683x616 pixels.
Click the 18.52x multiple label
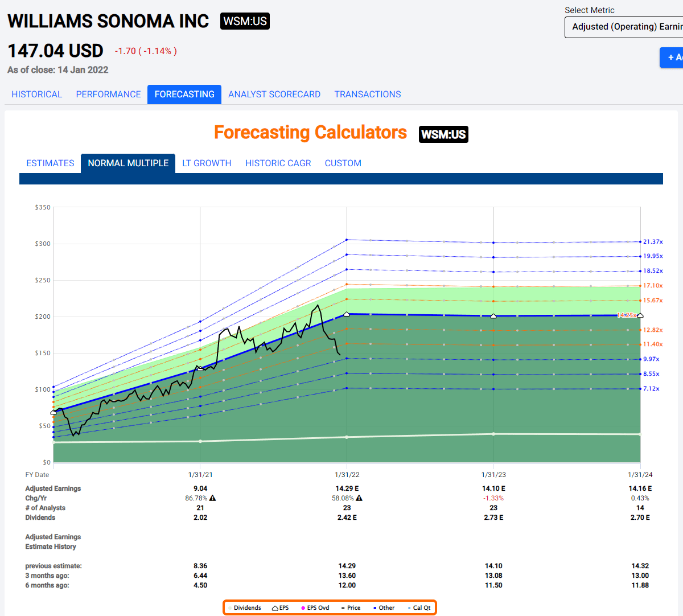tap(653, 271)
